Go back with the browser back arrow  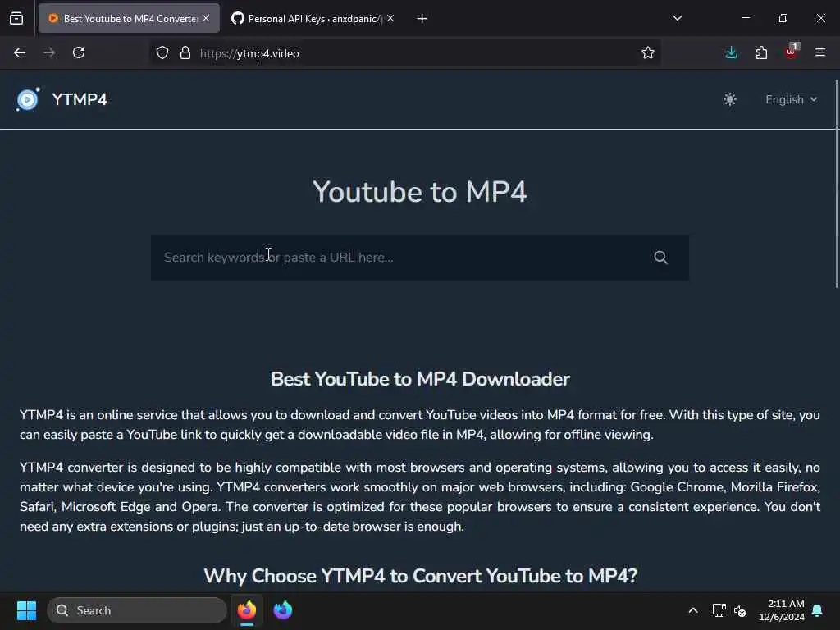tap(20, 53)
